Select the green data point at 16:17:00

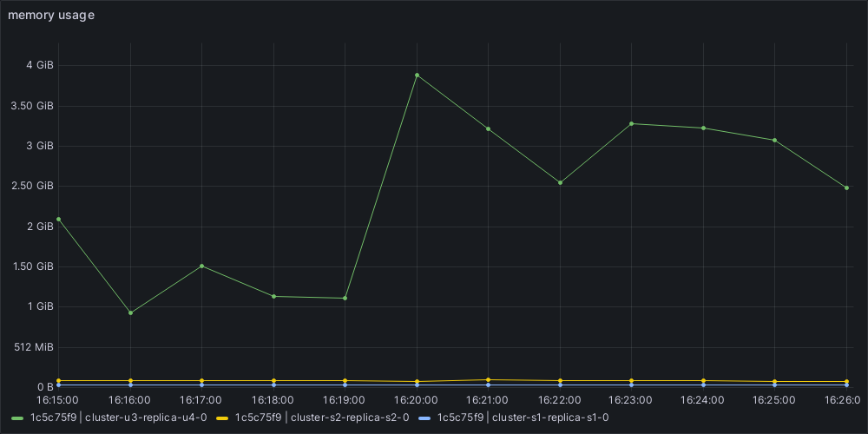[202, 266]
